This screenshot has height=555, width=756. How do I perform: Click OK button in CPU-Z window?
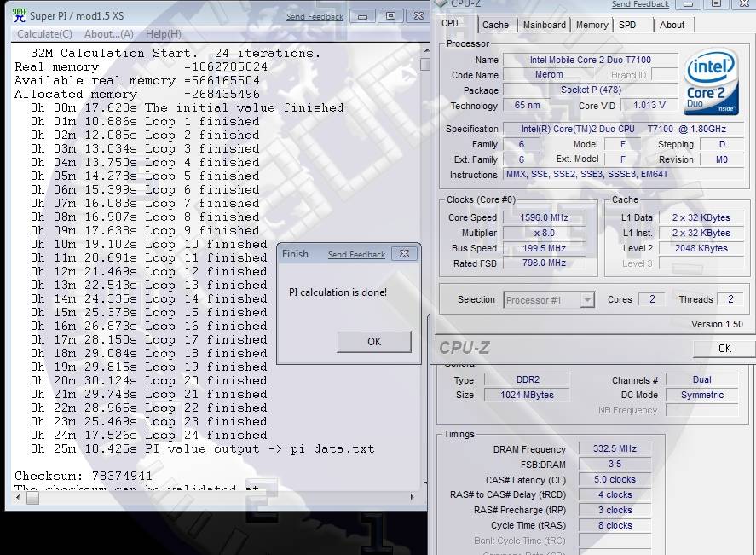click(x=724, y=348)
